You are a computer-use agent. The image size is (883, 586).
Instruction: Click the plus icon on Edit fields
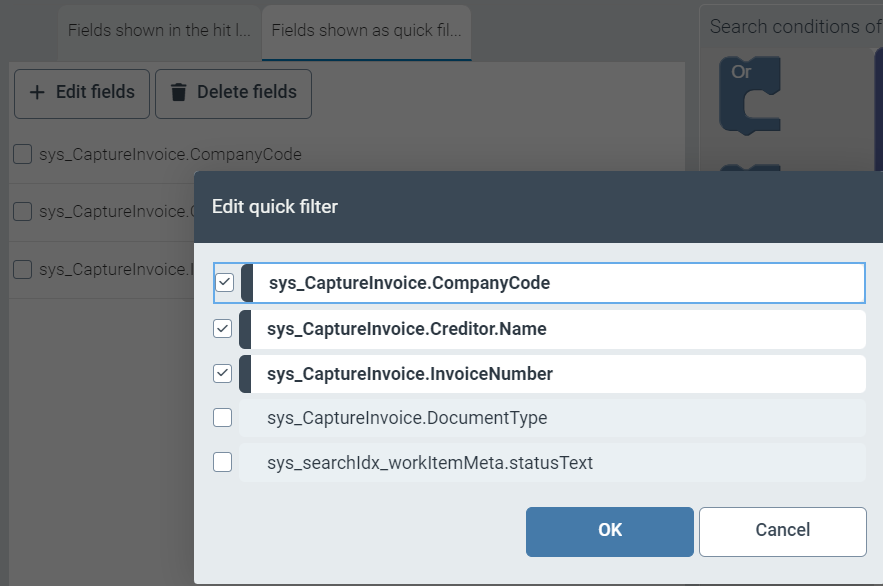tap(35, 93)
